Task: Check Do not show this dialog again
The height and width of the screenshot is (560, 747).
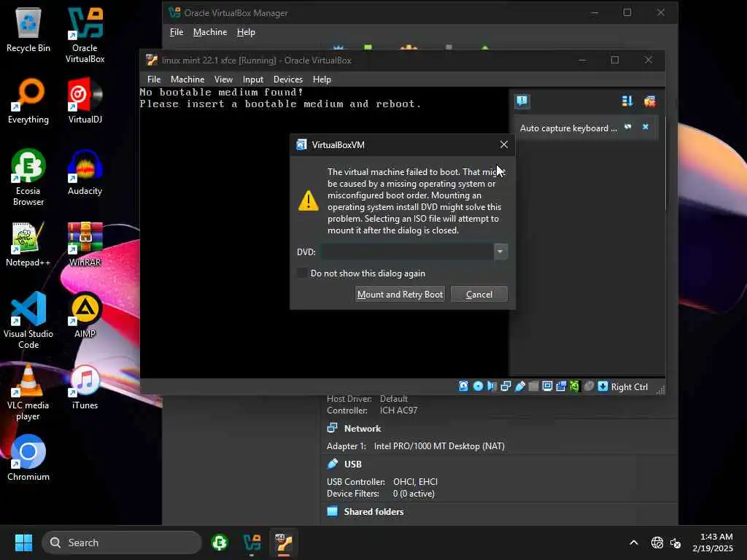Action: [301, 273]
